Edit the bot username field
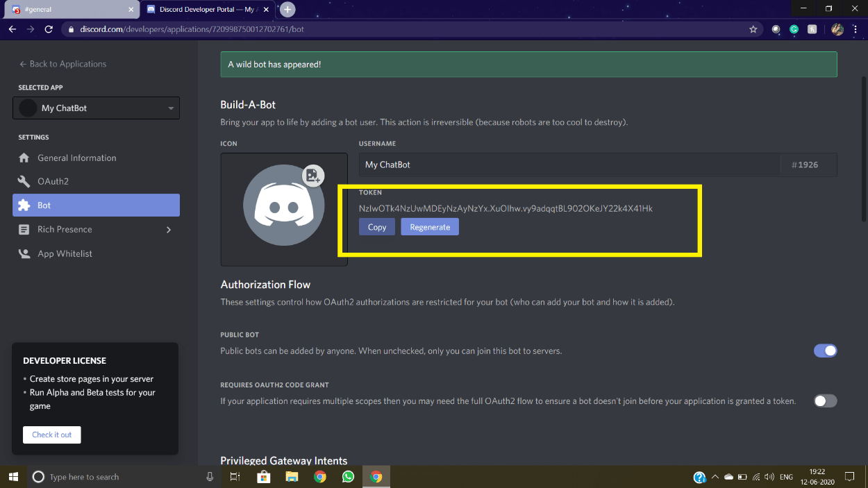This screenshot has width=868, height=488. (569, 165)
